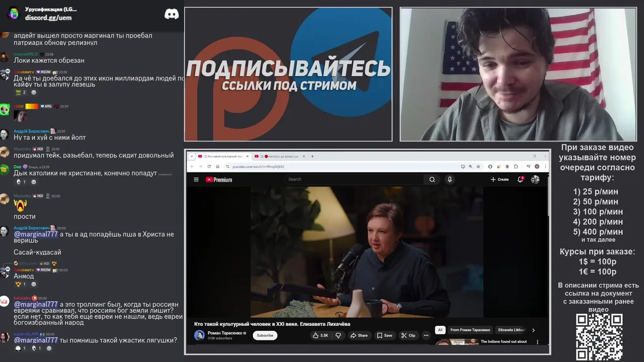Image resolution: width=644 pixels, height=362 pixels.
Task: Click username InsaneWRLD in chat
Action: pyautogui.click(x=26, y=54)
